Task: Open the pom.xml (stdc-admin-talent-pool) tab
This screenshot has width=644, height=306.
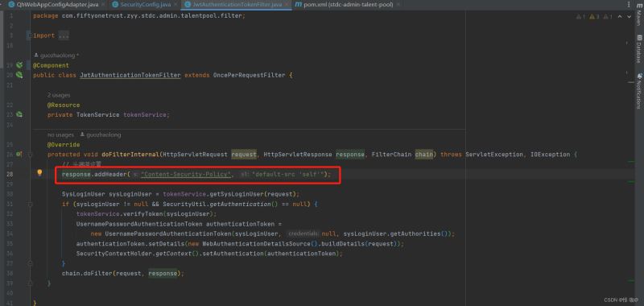Action: (x=345, y=5)
